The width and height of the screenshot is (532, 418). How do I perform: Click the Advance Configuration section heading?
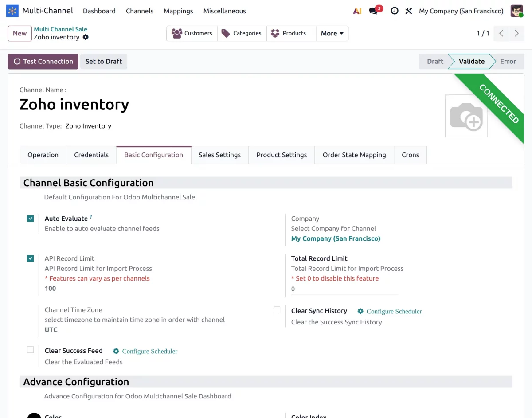click(76, 382)
